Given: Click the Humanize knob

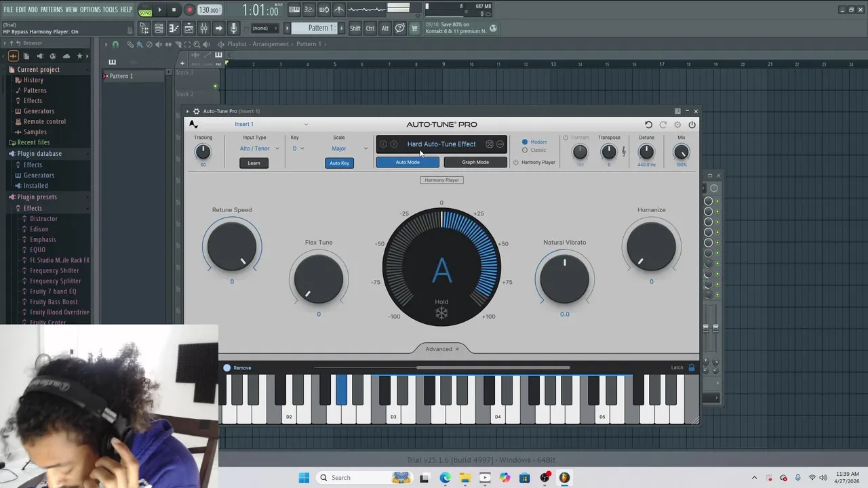Looking at the screenshot, I should [x=651, y=247].
